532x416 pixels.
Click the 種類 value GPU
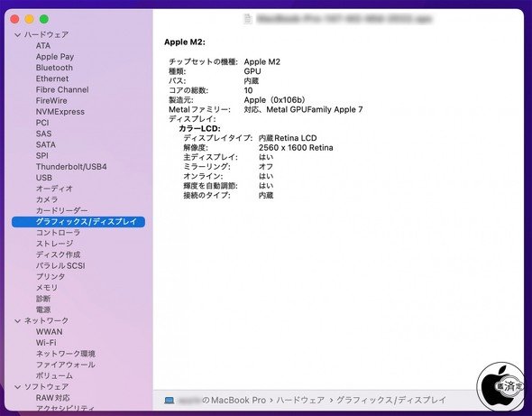(252, 71)
